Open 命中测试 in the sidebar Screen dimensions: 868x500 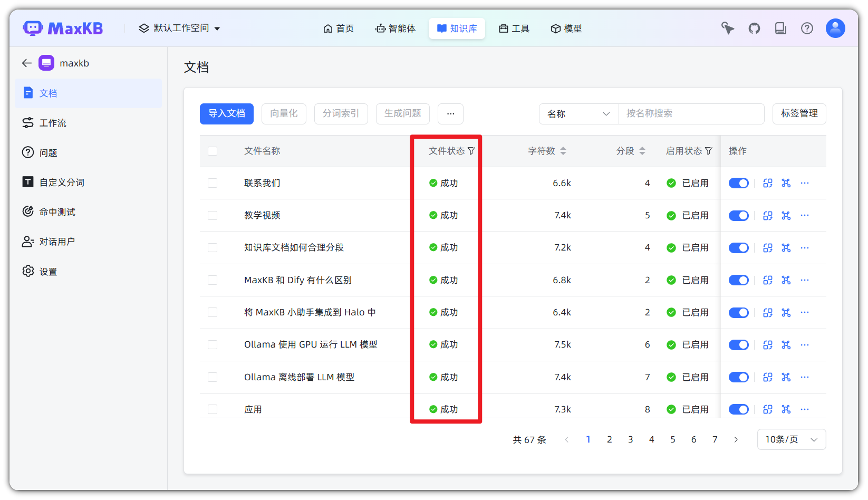(89, 212)
